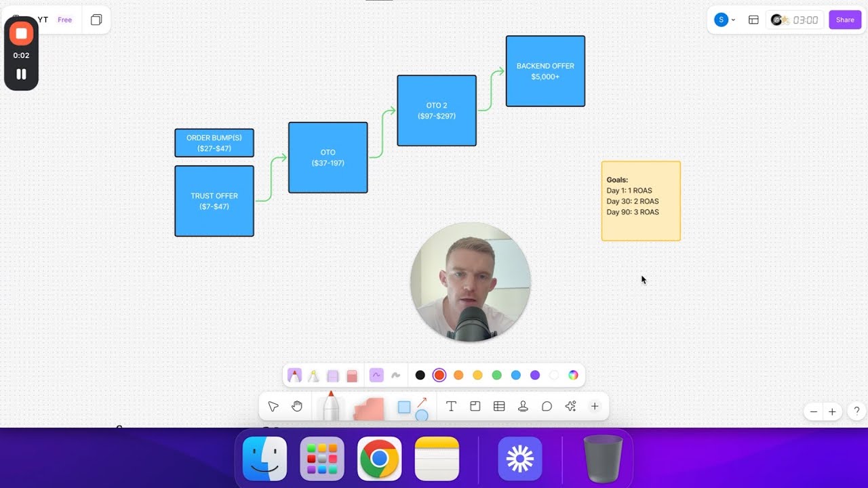The height and width of the screenshot is (488, 868).
Task: Open Finder from the dock
Action: click(264, 459)
